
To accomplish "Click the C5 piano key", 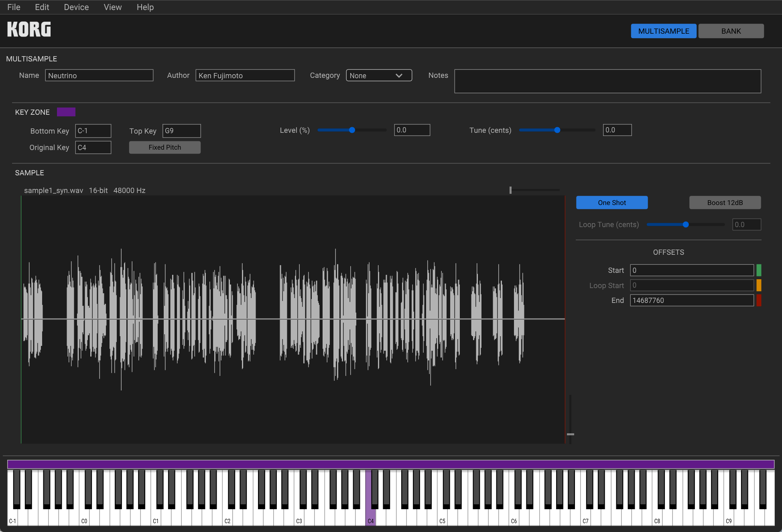I will click(442, 518).
